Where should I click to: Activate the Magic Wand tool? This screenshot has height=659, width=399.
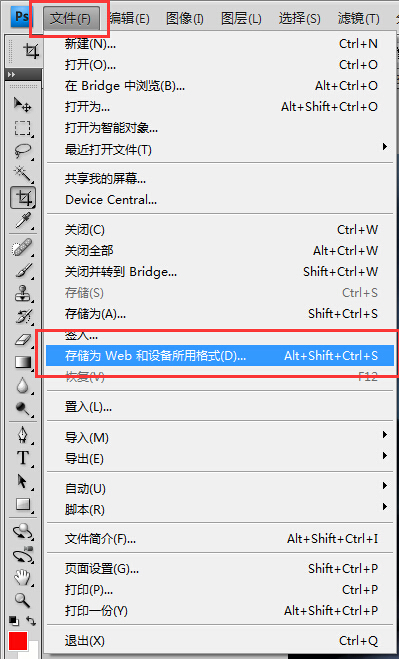coord(23,174)
